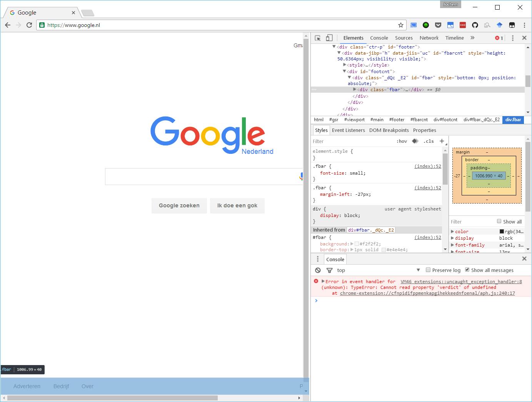Uncheck Show all messages checkbox

[467, 270]
